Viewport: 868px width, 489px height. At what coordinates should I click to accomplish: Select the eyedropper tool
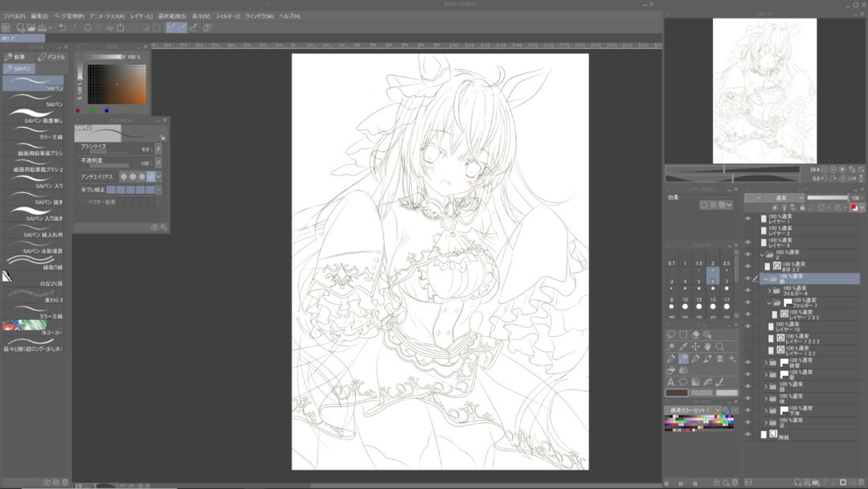(683, 347)
